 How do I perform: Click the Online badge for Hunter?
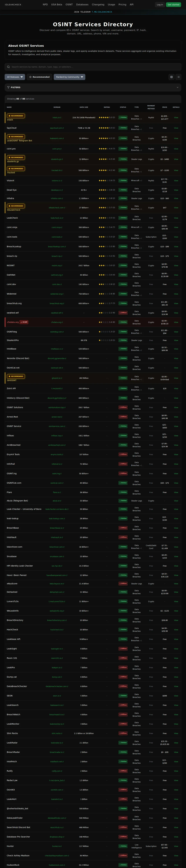123,846
